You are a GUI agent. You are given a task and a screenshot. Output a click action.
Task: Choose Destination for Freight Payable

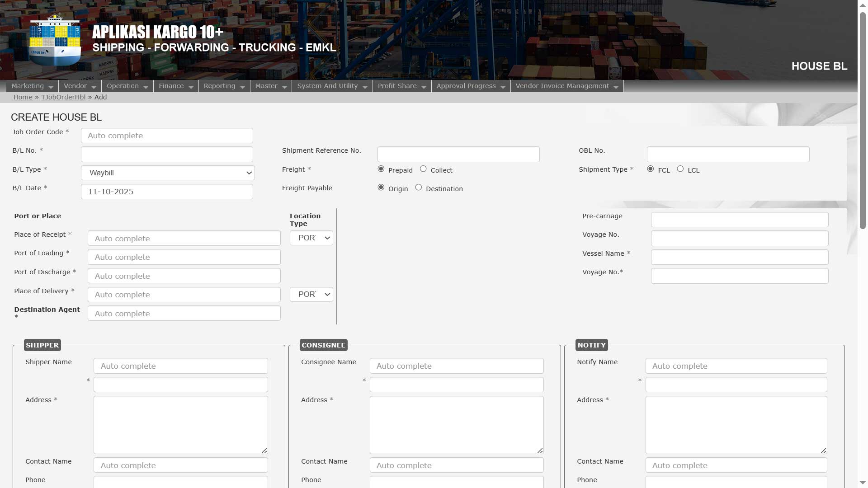coord(419,188)
